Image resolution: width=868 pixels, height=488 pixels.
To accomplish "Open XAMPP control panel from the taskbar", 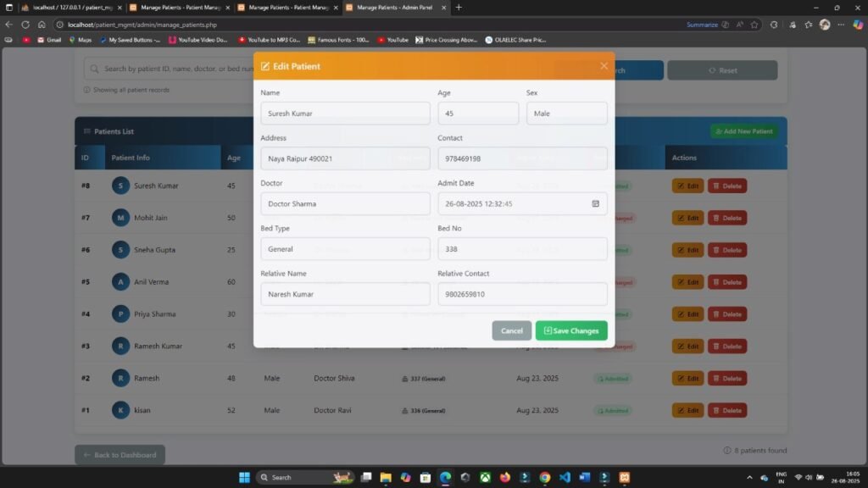I will (626, 477).
